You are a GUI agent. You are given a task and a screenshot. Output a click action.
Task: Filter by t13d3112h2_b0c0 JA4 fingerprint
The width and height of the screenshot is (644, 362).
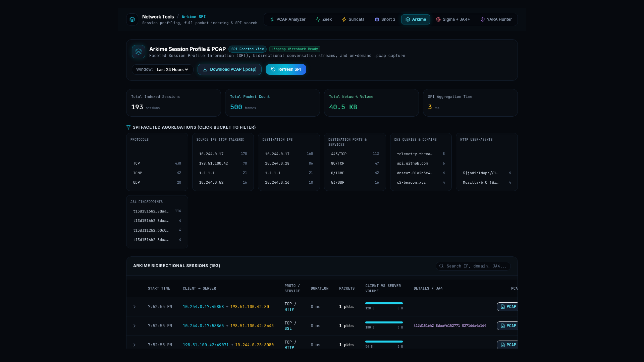point(157,230)
